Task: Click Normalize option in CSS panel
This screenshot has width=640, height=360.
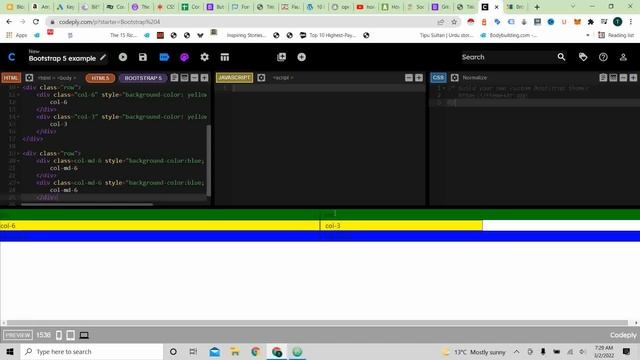Action: [x=475, y=78]
